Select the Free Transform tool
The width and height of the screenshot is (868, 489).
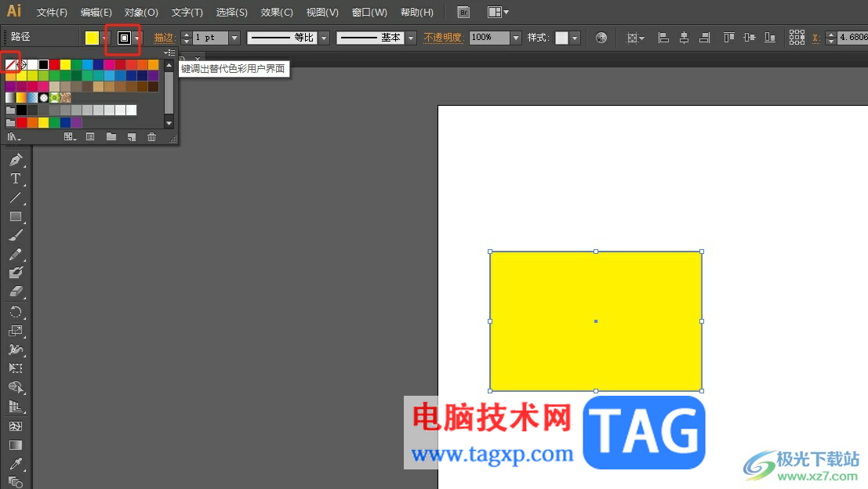[16, 368]
